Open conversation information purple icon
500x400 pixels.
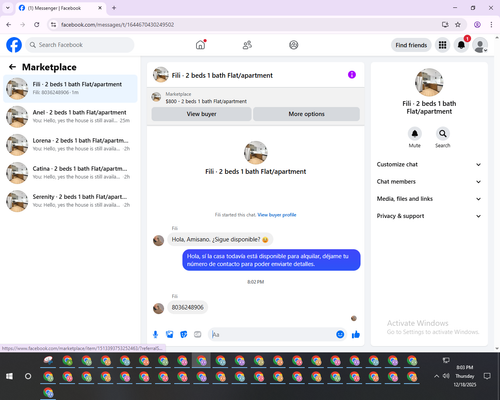click(x=352, y=75)
